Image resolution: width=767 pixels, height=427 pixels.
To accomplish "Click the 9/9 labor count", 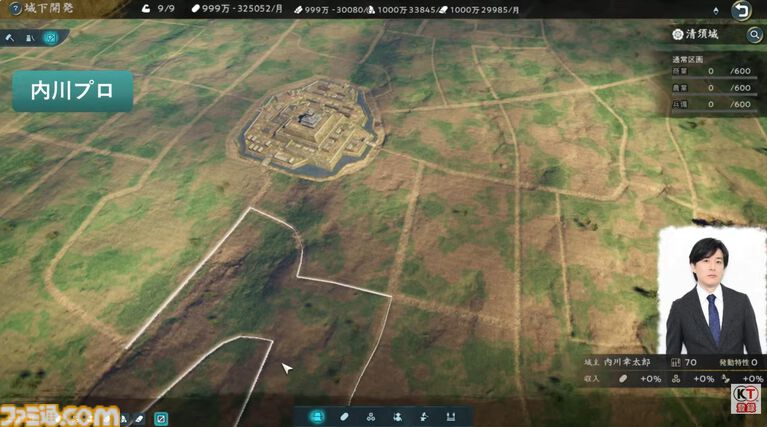I will click(166, 9).
